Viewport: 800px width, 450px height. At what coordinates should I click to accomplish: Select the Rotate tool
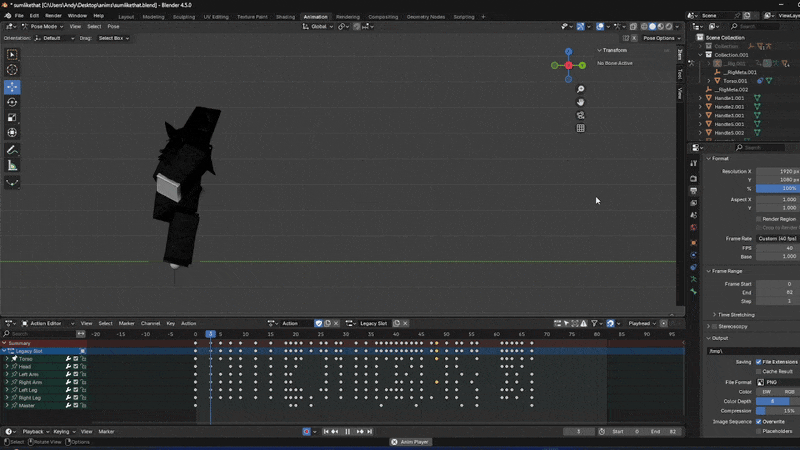click(x=12, y=102)
